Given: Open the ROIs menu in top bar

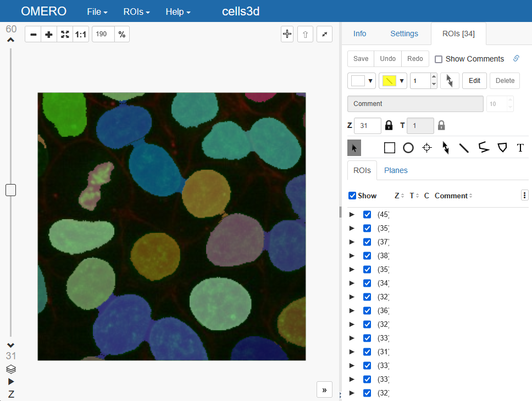Looking at the screenshot, I should pos(136,12).
